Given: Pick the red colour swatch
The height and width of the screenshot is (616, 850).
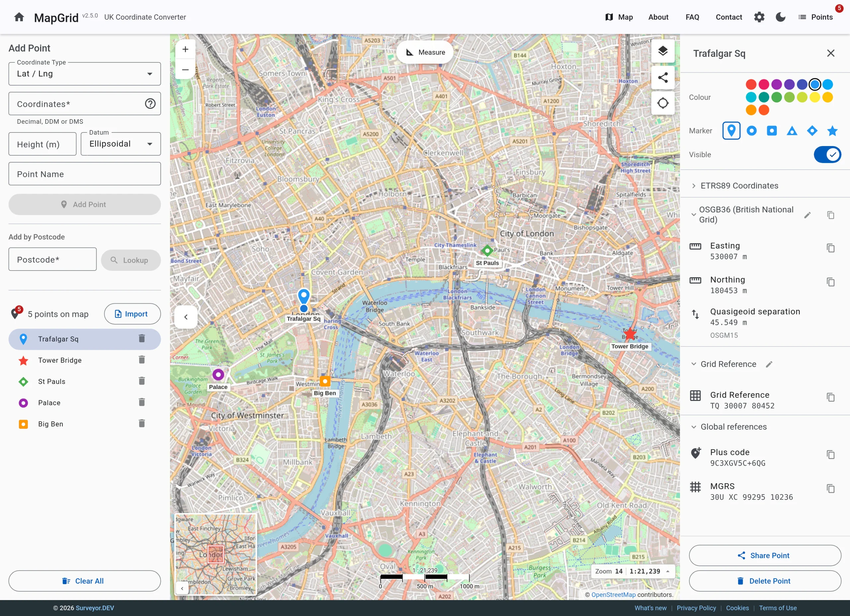Looking at the screenshot, I should click(x=751, y=84).
